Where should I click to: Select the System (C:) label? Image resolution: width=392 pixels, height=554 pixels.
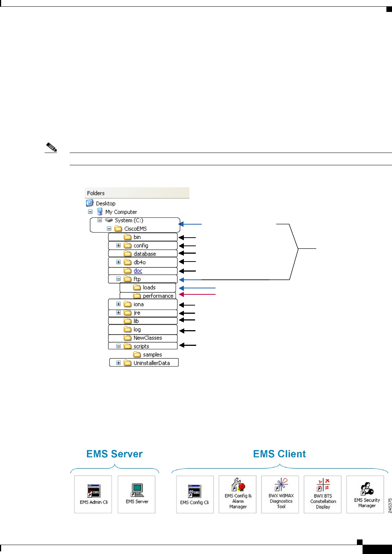129,220
